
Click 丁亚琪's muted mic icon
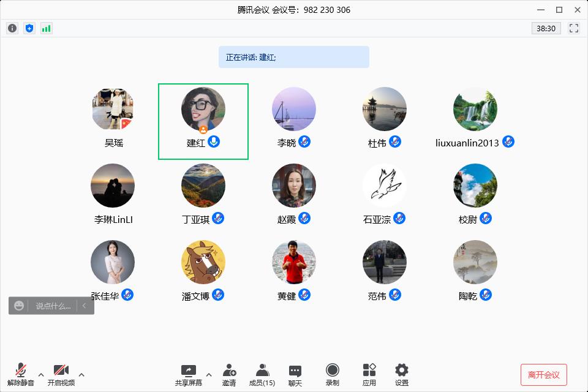[x=218, y=218]
